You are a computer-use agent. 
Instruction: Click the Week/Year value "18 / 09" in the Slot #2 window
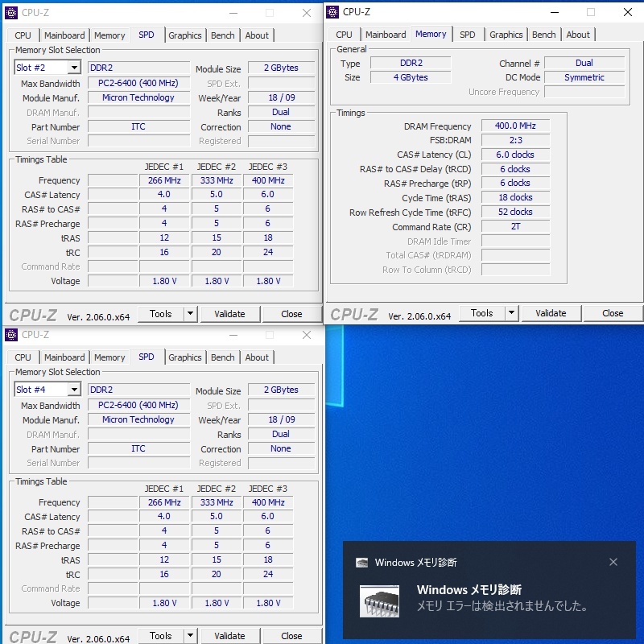pos(281,97)
